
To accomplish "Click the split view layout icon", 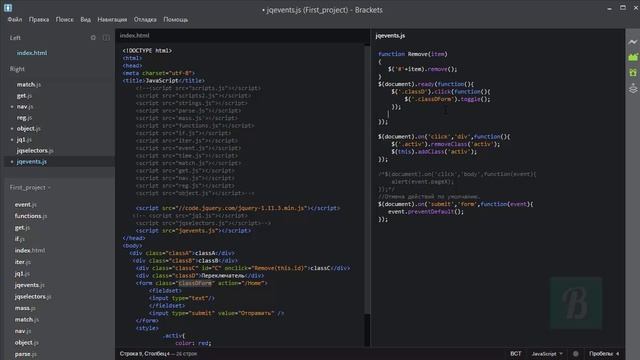I will pos(106,38).
